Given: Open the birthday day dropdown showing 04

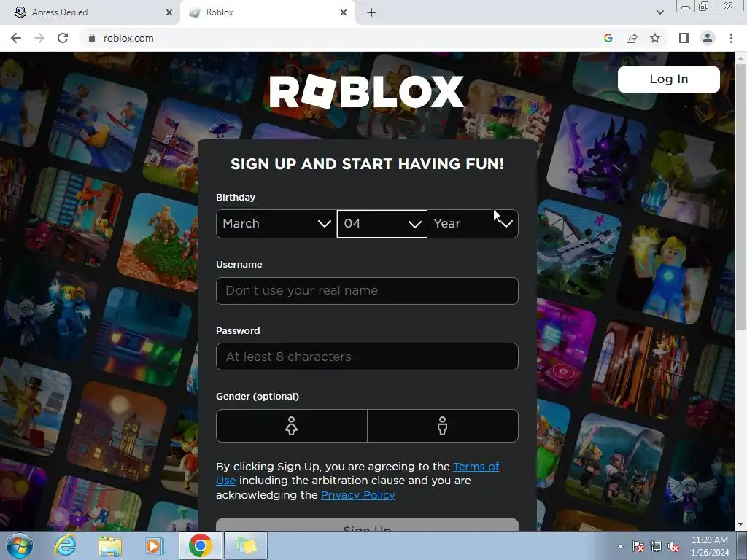Looking at the screenshot, I should pyautogui.click(x=382, y=223).
